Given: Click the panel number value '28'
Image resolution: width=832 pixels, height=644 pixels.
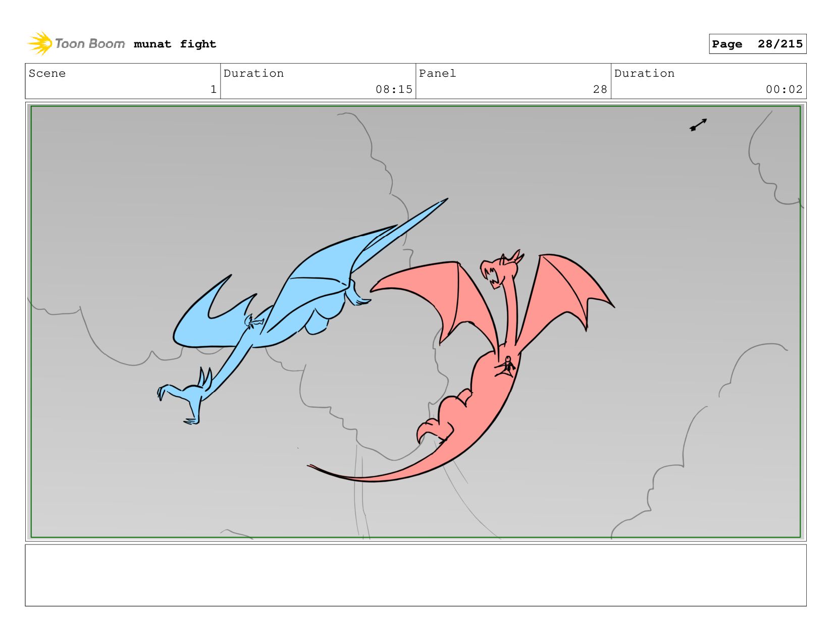Looking at the screenshot, I should (600, 89).
